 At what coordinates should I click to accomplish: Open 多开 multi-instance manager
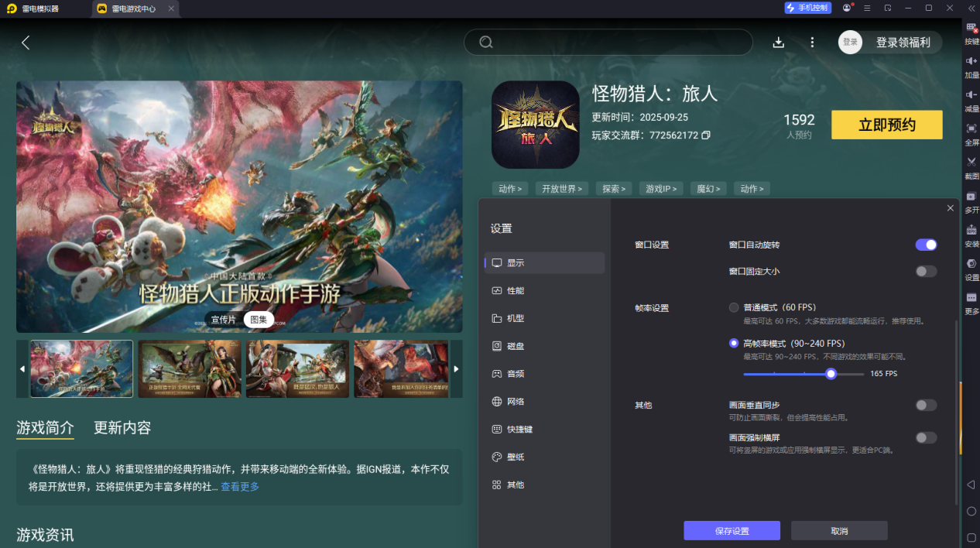pos(971,202)
